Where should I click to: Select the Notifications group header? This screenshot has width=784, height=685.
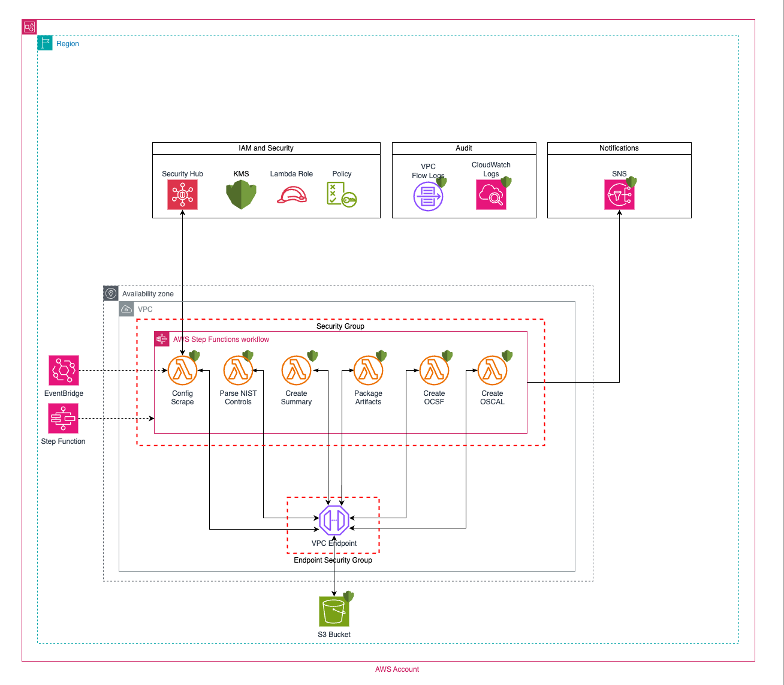tap(619, 148)
